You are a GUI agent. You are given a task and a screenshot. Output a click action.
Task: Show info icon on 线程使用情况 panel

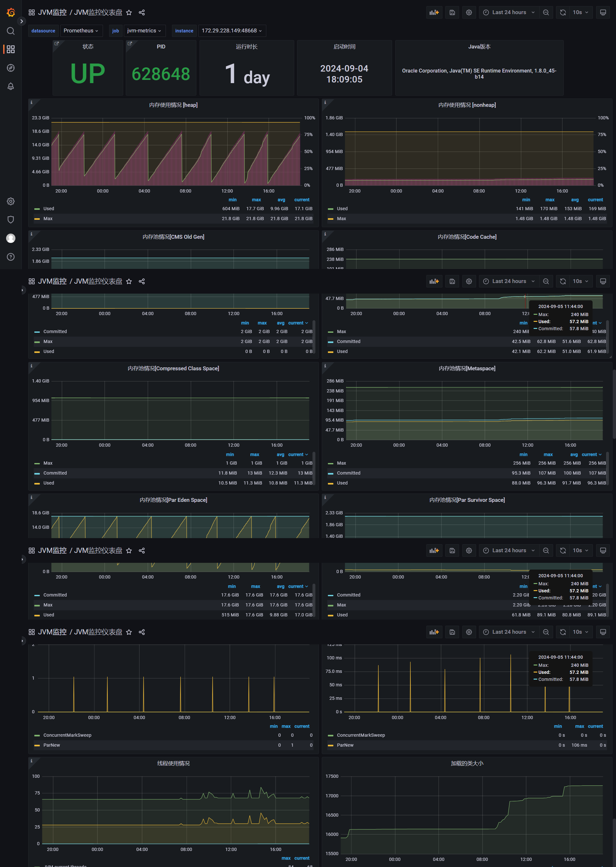[31, 760]
